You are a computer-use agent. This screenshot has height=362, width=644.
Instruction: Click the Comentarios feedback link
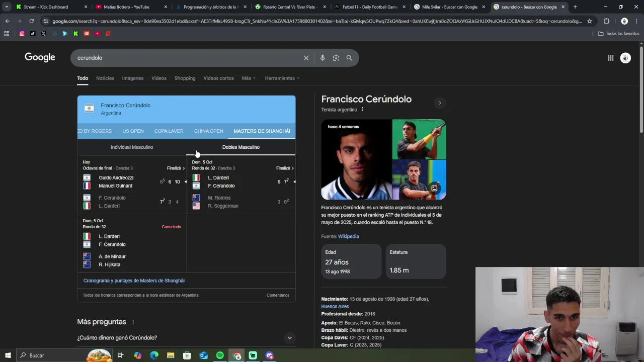(278, 295)
